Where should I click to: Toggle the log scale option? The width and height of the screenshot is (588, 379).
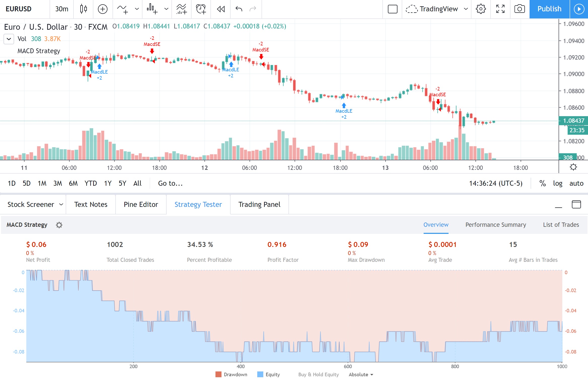click(x=558, y=183)
